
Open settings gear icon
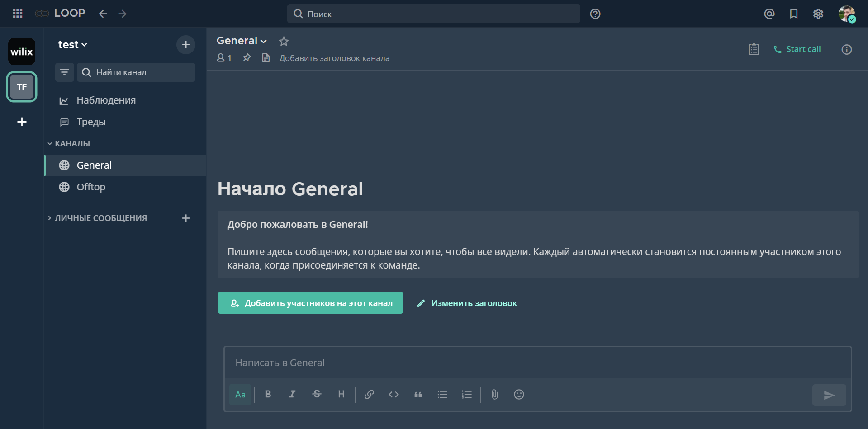[818, 14]
